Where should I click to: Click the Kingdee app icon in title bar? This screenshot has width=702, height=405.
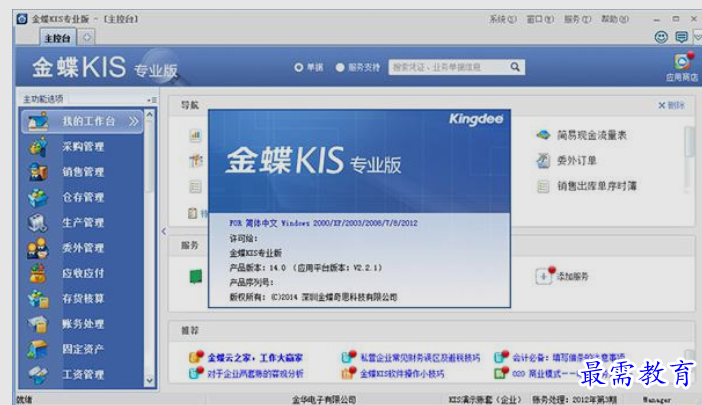[x=22, y=19]
